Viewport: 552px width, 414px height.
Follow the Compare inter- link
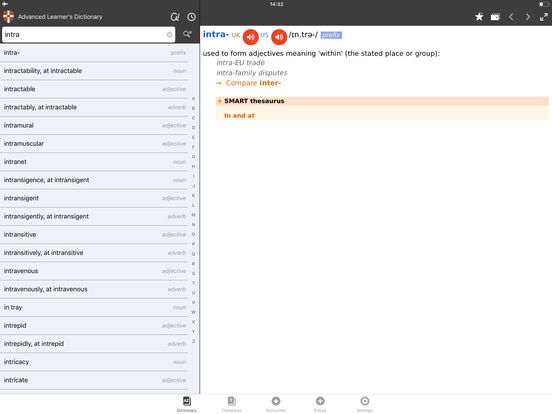(x=253, y=83)
